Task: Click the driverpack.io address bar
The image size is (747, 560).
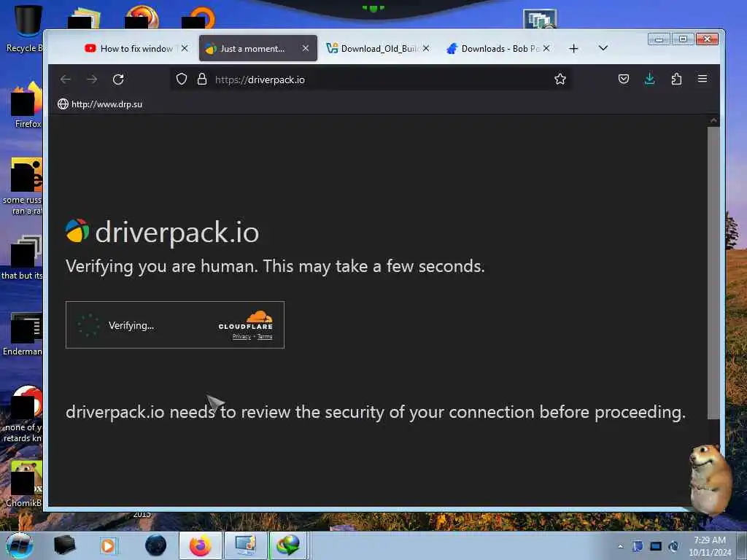Action: click(x=371, y=79)
